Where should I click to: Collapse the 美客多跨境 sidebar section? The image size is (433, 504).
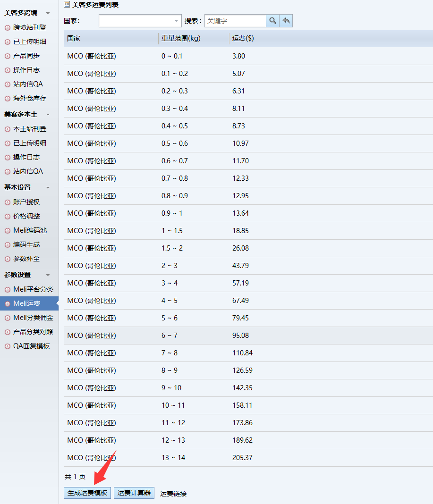(x=48, y=13)
